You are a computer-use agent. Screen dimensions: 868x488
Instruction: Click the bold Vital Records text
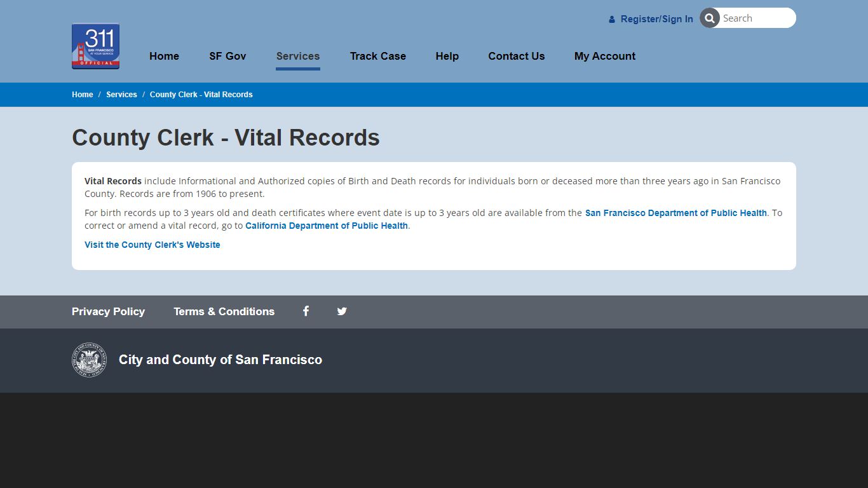(x=113, y=181)
